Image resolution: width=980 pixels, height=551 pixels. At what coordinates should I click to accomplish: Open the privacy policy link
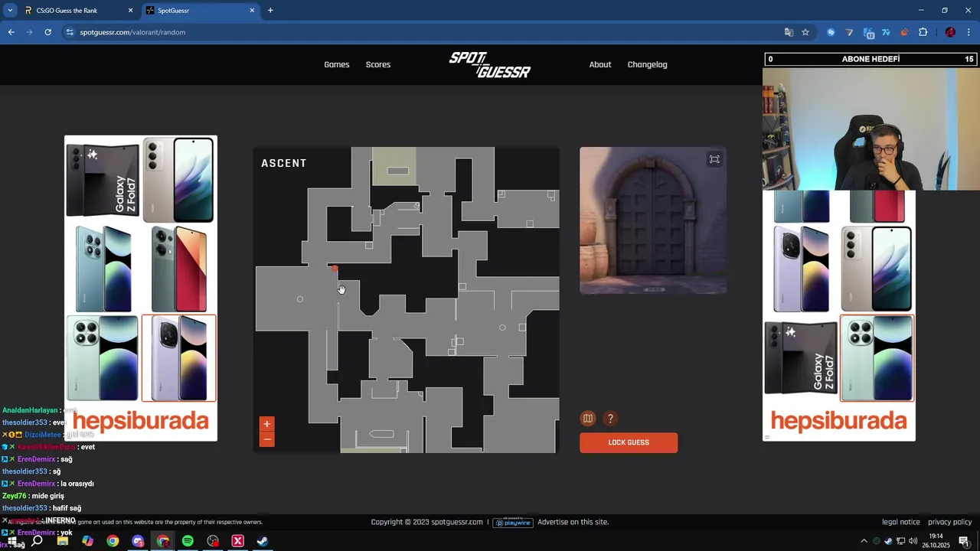point(950,522)
